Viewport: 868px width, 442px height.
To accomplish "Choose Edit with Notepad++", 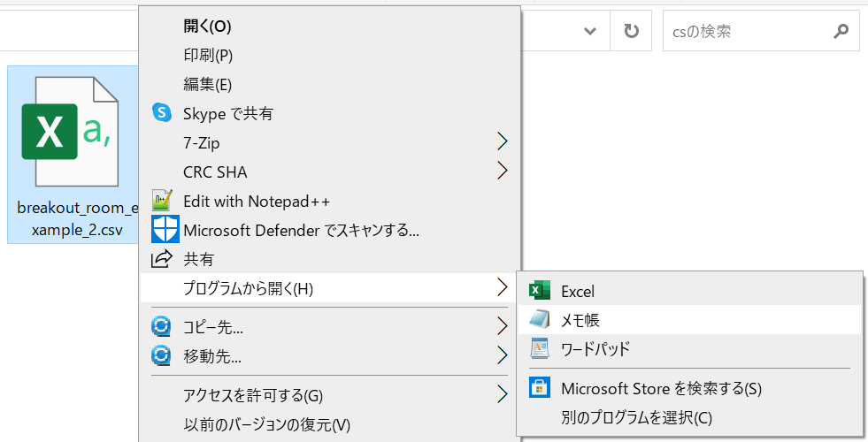I will (330, 201).
